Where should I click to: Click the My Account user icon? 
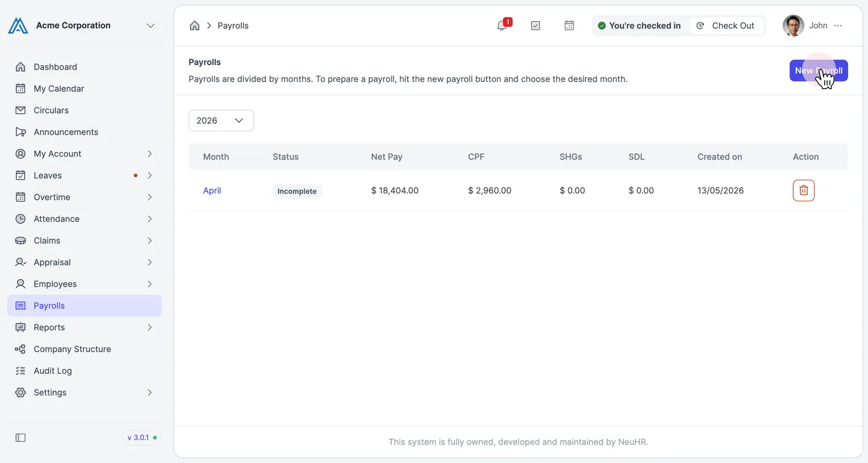(x=20, y=154)
